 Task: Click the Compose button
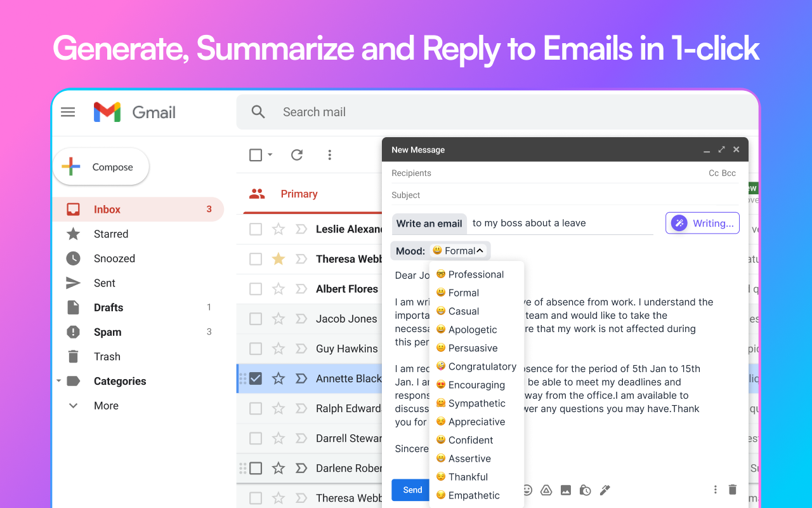[101, 166]
